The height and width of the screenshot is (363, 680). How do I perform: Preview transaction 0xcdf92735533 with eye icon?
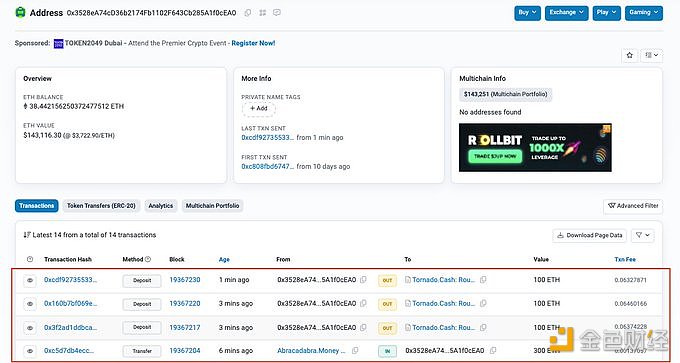pyautogui.click(x=30, y=281)
